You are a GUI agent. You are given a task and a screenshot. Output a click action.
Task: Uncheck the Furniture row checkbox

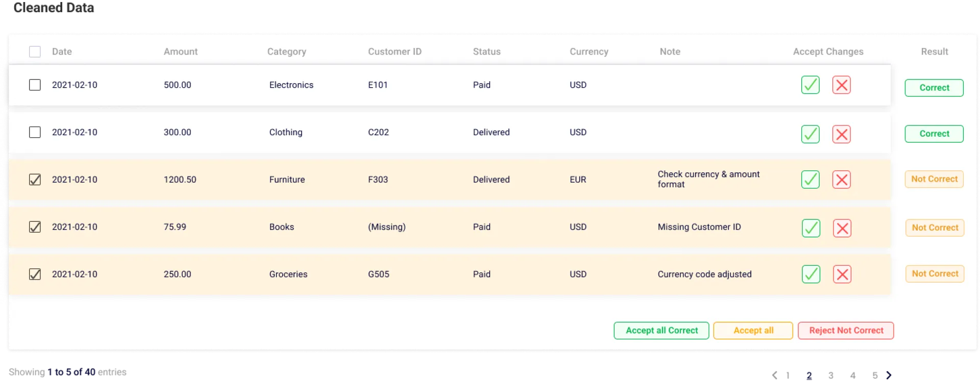[x=35, y=180]
